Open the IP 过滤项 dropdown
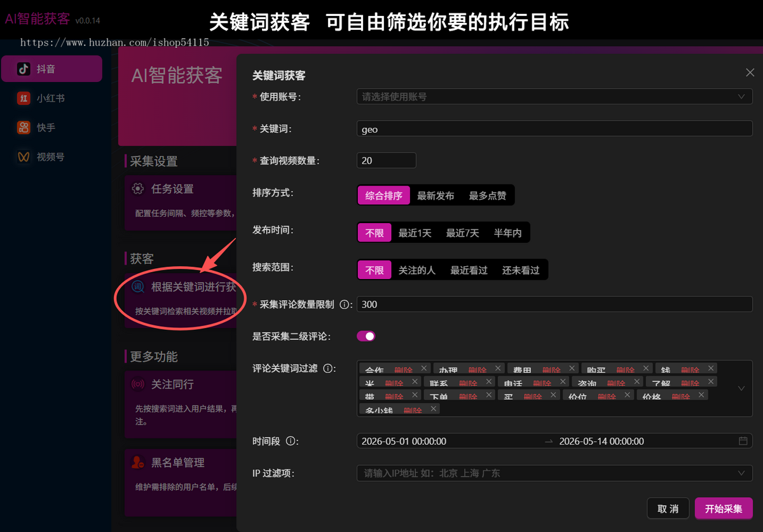 point(554,474)
